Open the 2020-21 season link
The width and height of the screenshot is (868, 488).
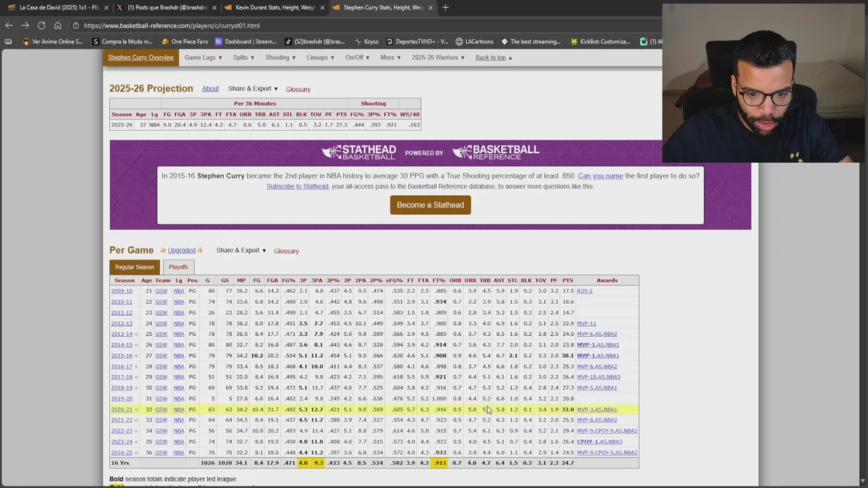122,409
